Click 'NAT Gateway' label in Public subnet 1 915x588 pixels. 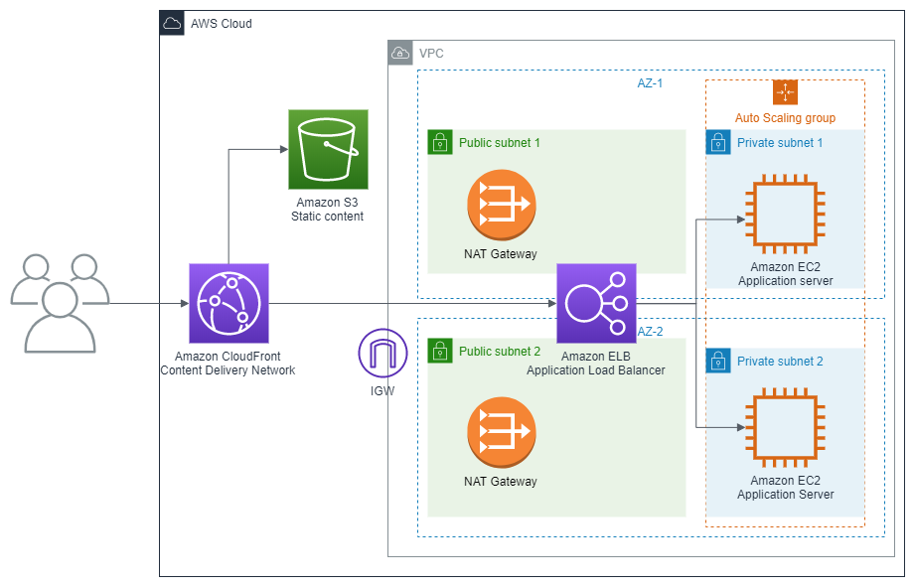[x=501, y=254]
